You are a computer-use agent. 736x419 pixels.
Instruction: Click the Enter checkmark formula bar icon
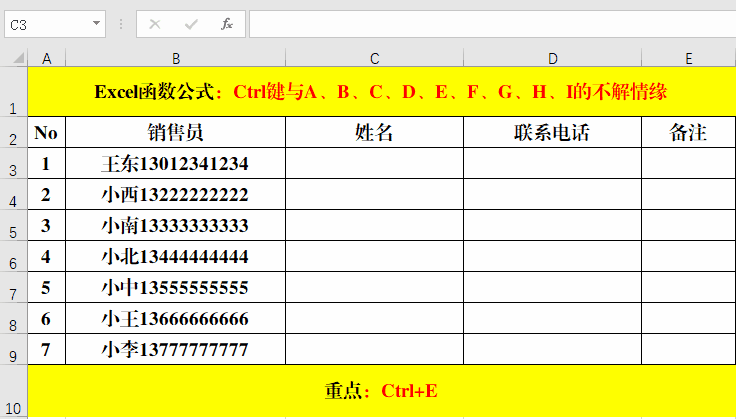(191, 24)
